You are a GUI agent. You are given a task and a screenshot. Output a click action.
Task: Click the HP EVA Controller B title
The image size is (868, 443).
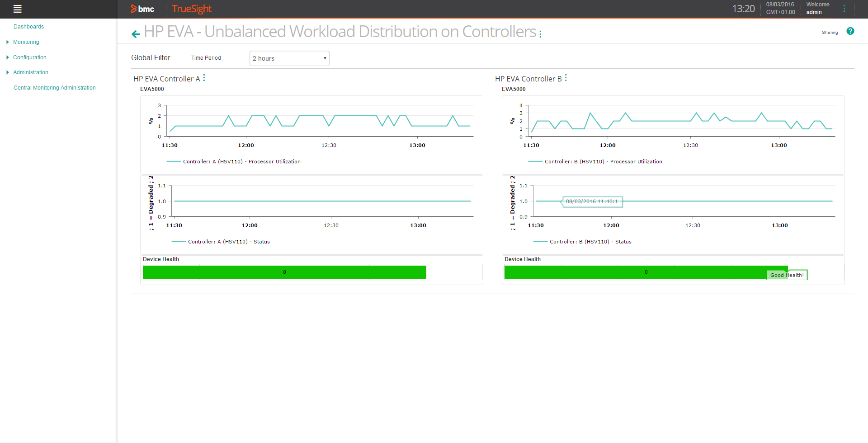528,79
